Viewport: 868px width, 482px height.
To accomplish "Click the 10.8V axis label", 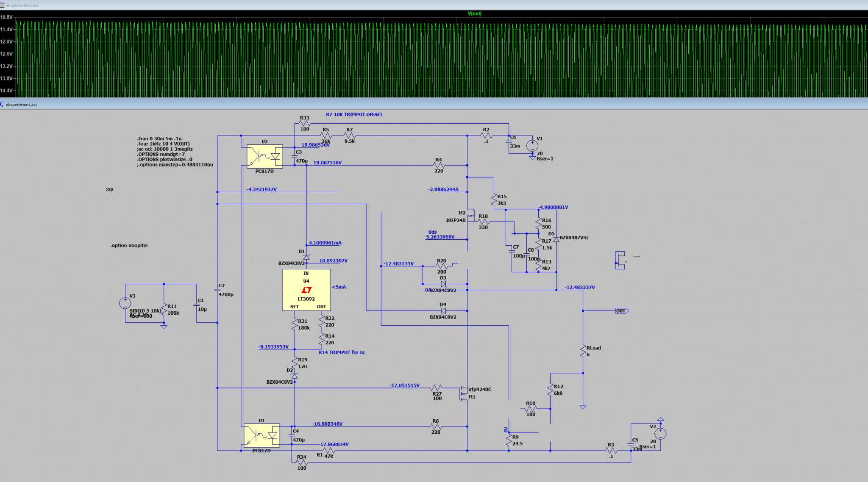I will click(x=6, y=17).
